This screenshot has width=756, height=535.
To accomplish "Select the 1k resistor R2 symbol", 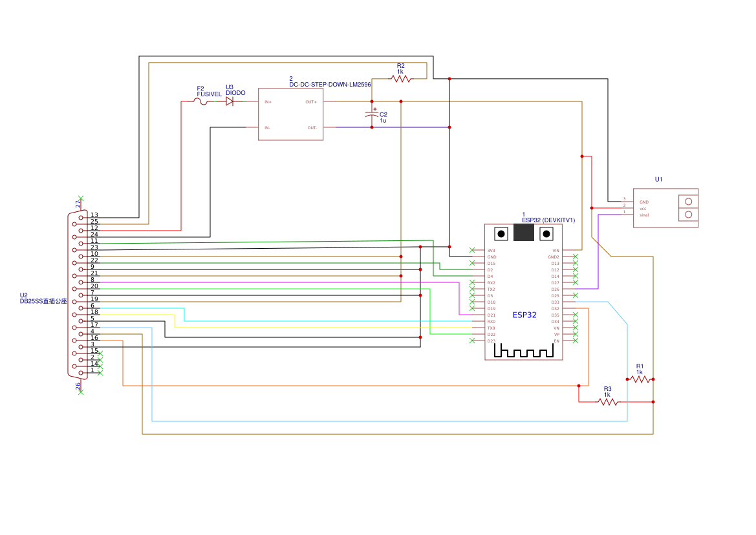I will click(400, 78).
